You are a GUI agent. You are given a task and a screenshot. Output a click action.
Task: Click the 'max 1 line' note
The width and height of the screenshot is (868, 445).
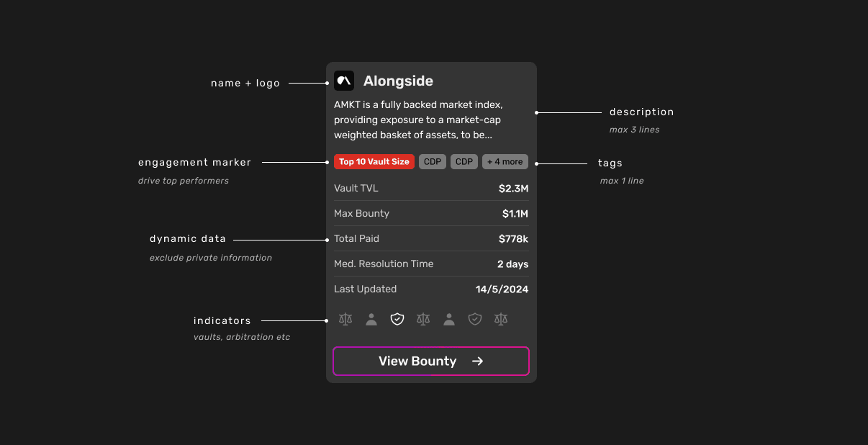click(x=623, y=181)
